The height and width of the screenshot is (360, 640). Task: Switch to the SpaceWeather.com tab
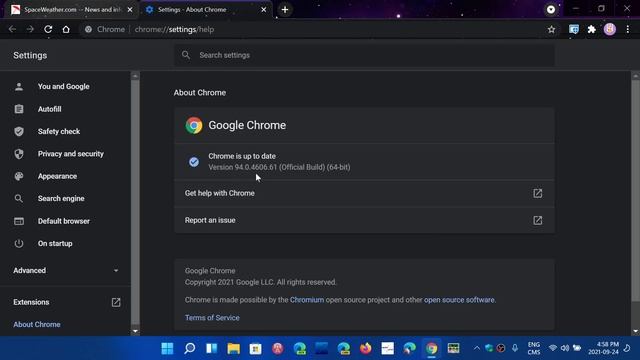[x=71, y=9]
